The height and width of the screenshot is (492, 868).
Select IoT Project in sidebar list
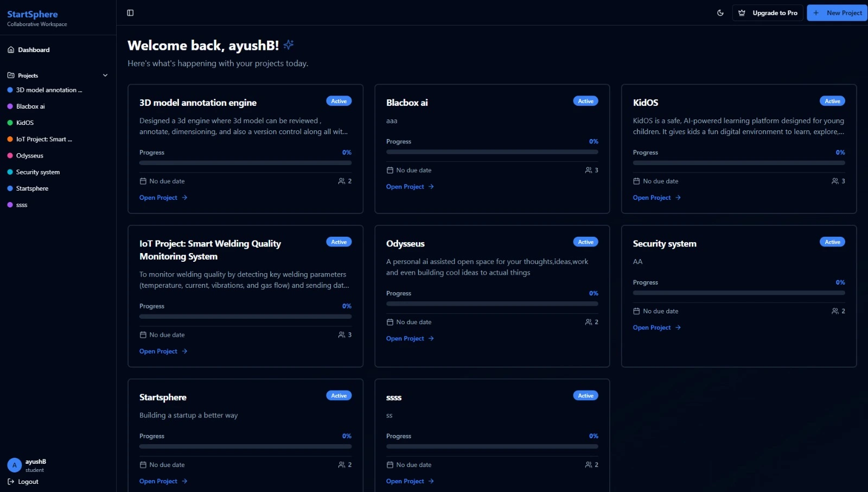pos(43,140)
